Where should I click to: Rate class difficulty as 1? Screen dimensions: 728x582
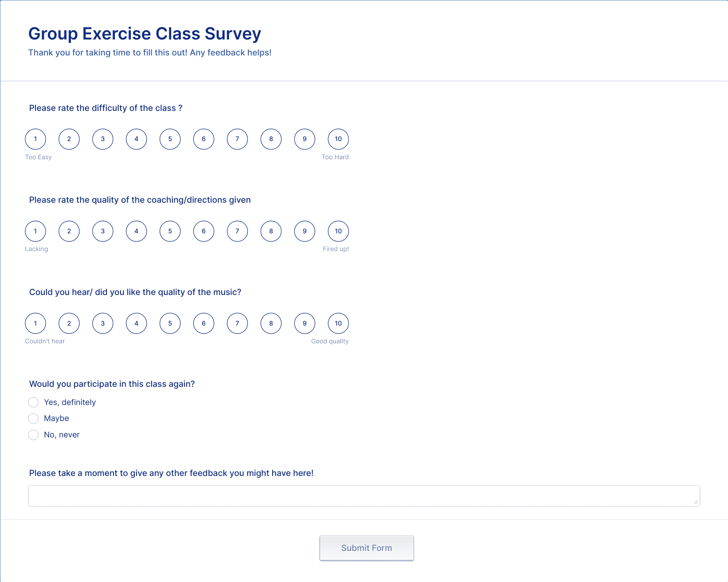pyautogui.click(x=35, y=139)
